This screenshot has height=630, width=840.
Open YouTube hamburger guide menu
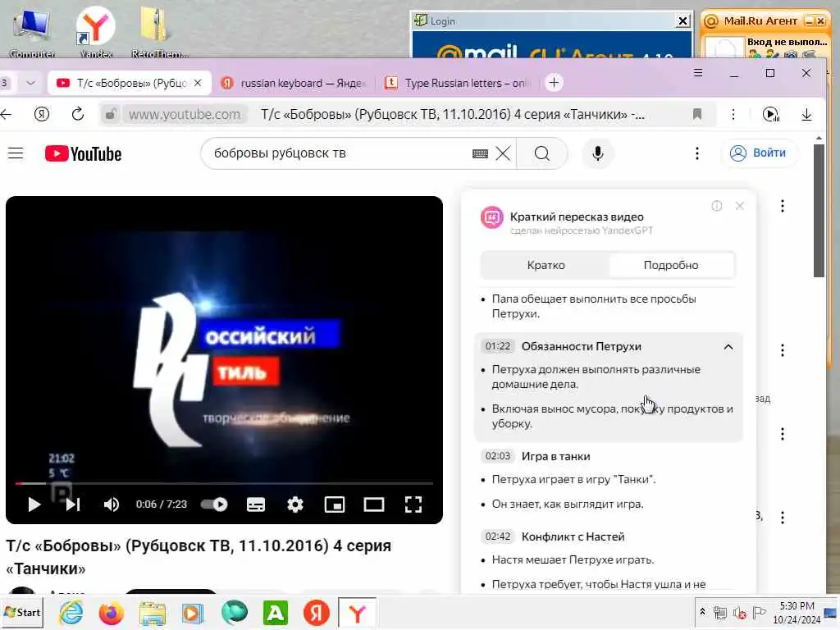16,153
